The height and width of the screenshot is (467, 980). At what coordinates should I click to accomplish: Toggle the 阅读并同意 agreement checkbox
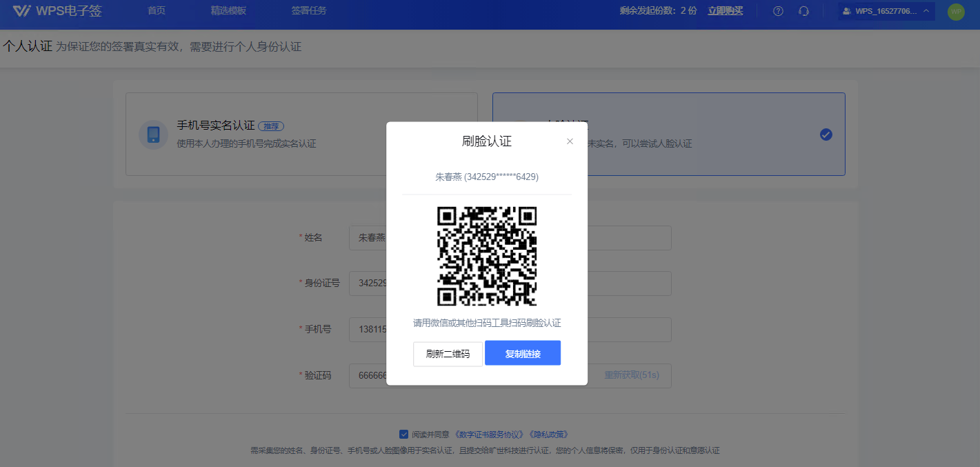click(x=404, y=434)
